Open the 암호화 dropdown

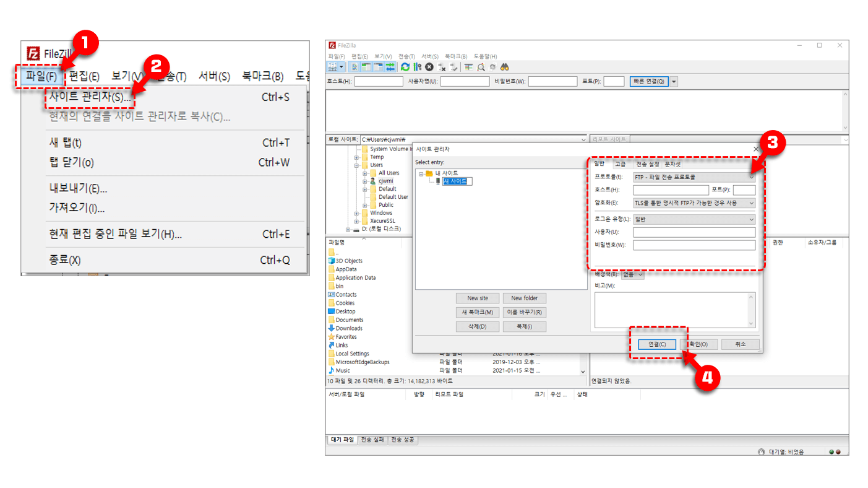(x=694, y=203)
